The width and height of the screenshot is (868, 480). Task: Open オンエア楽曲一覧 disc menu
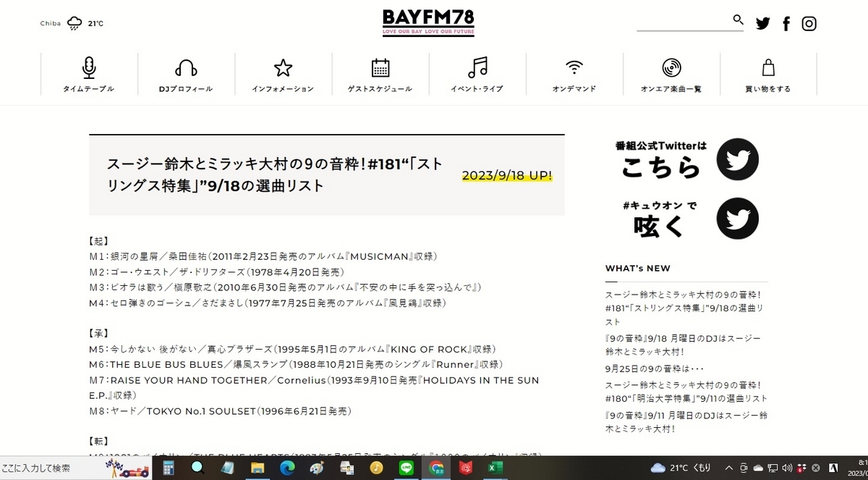(x=671, y=75)
